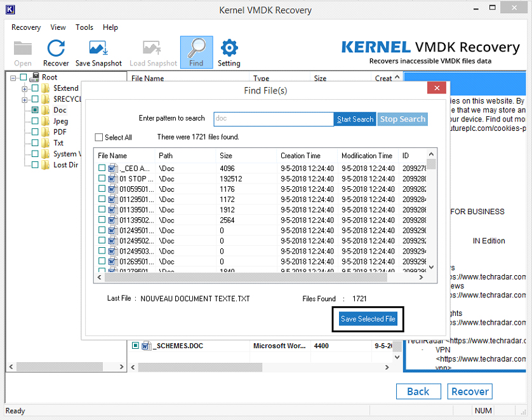Click the Recover circular arrow toolbar icon
The height and width of the screenshot is (420, 532).
(56, 48)
